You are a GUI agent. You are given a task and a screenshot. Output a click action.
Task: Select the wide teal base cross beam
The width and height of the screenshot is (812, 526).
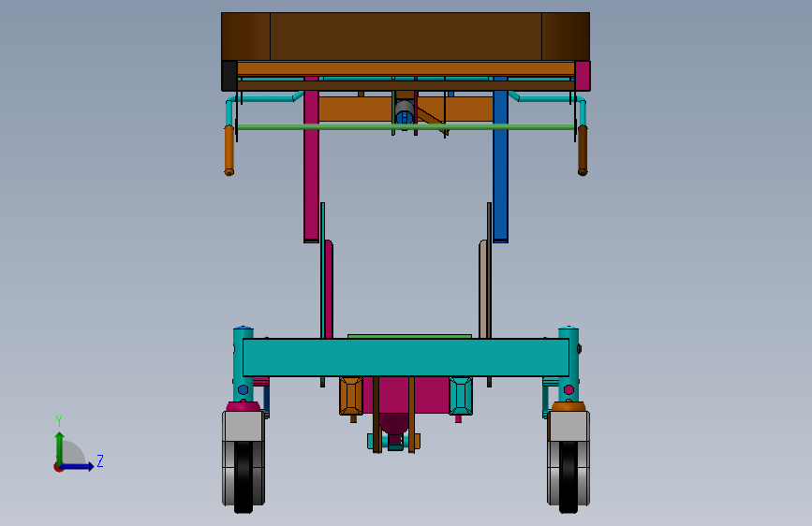pyautogui.click(x=406, y=358)
